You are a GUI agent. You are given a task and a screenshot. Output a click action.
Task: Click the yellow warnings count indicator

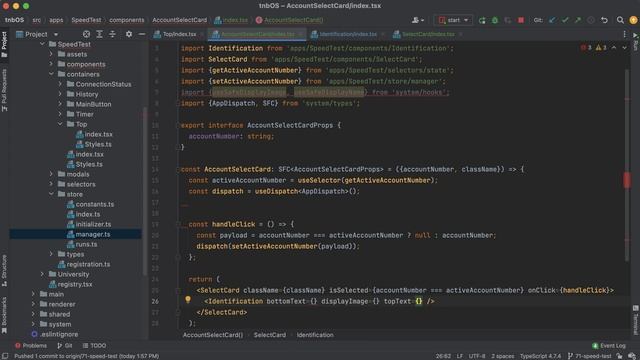(x=601, y=48)
